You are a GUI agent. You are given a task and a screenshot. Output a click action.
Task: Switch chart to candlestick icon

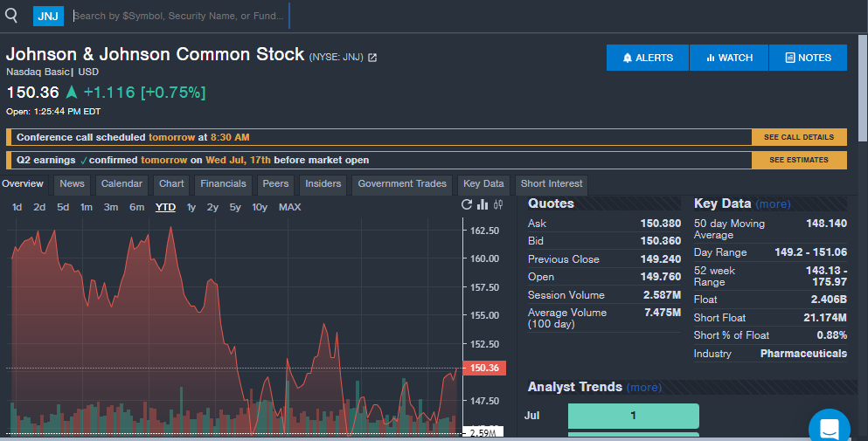[x=498, y=204]
